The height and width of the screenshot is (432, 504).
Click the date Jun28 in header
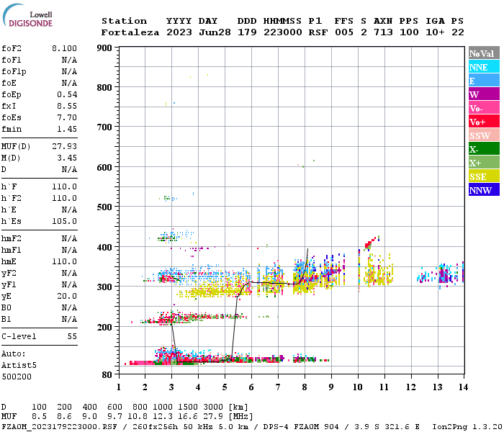[x=215, y=32]
